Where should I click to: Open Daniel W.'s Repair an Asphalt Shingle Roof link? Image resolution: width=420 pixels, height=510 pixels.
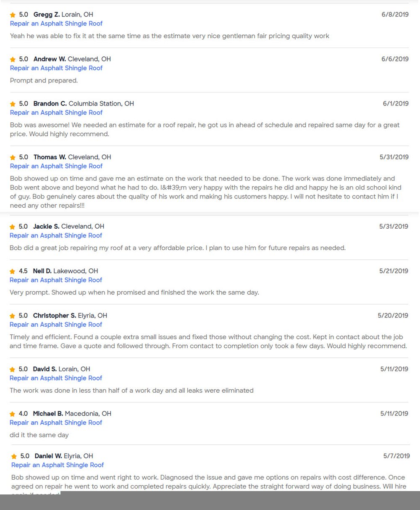point(58,465)
